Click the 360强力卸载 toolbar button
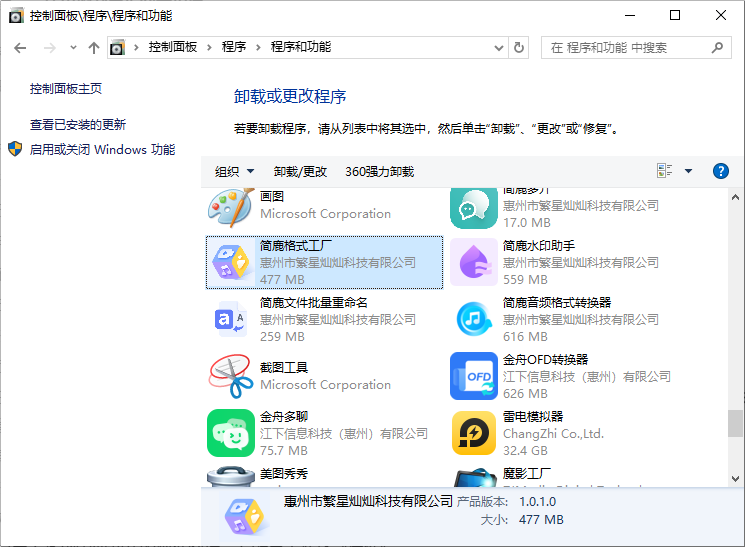This screenshot has height=547, width=745. tap(380, 172)
